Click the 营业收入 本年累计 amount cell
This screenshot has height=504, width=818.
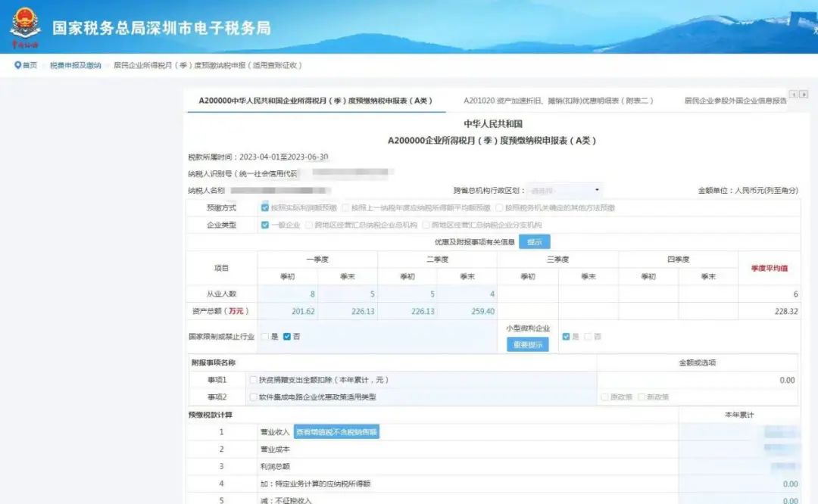click(740, 432)
